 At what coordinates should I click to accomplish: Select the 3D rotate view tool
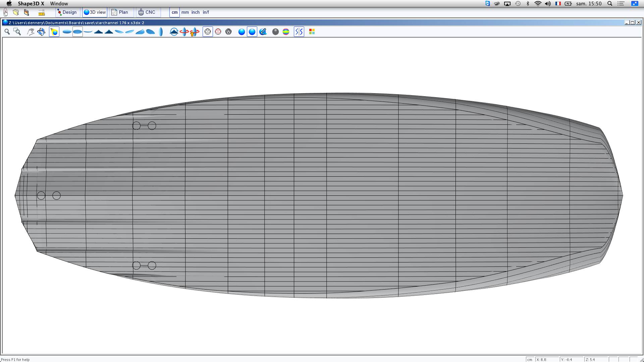tap(41, 32)
